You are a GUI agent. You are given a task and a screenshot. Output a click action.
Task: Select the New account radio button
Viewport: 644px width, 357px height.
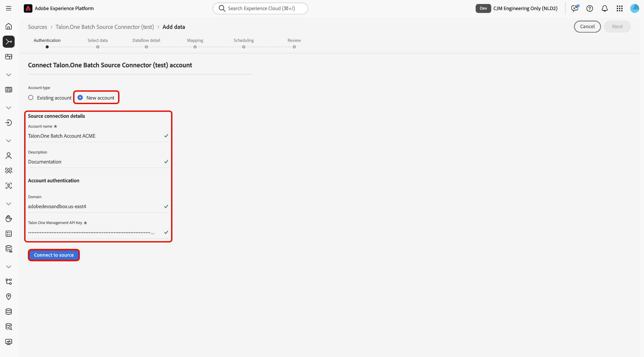[80, 98]
